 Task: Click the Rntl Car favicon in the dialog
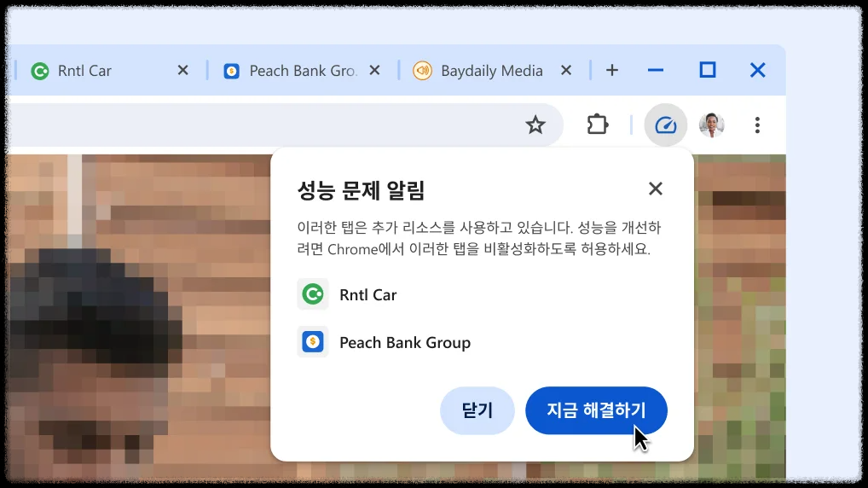click(313, 294)
